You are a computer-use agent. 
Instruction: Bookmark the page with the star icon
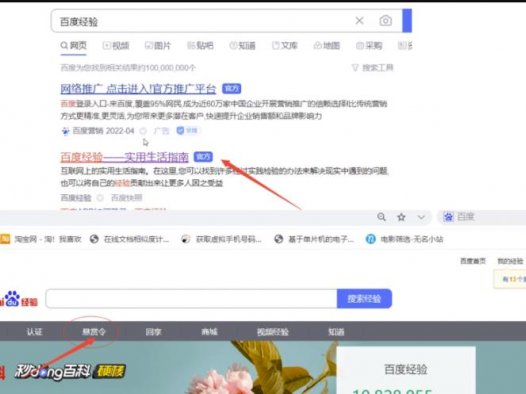pyautogui.click(x=401, y=217)
